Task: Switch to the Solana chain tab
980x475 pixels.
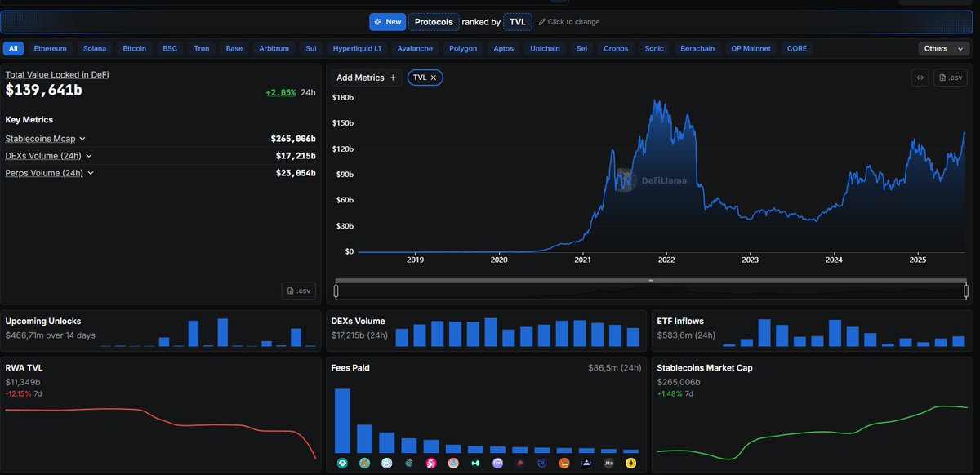Action: [95, 48]
